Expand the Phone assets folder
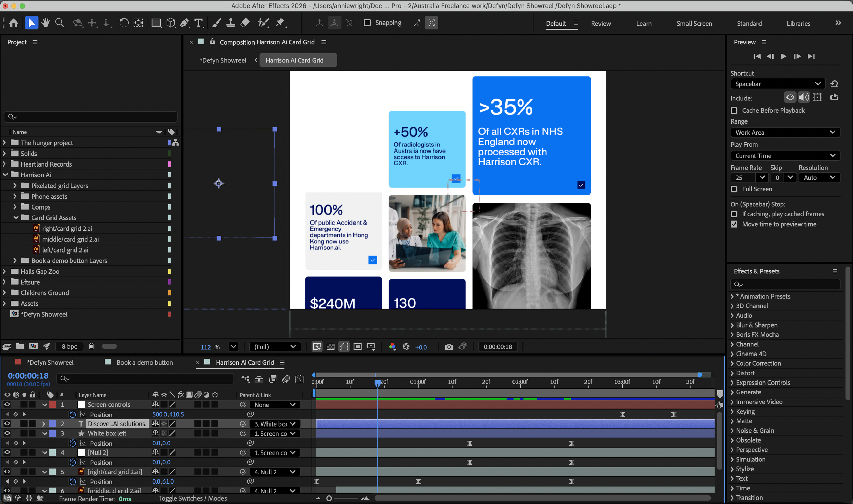The image size is (853, 504). tap(15, 196)
